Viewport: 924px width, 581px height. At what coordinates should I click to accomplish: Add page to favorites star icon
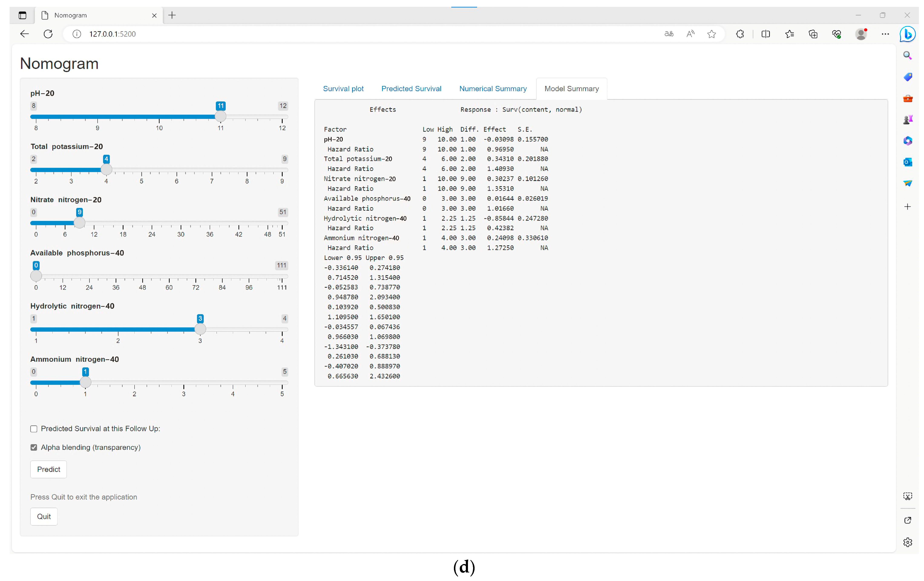point(711,34)
